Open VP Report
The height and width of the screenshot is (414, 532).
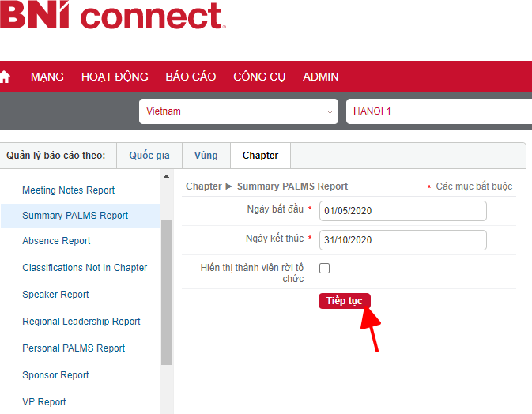[44, 402]
